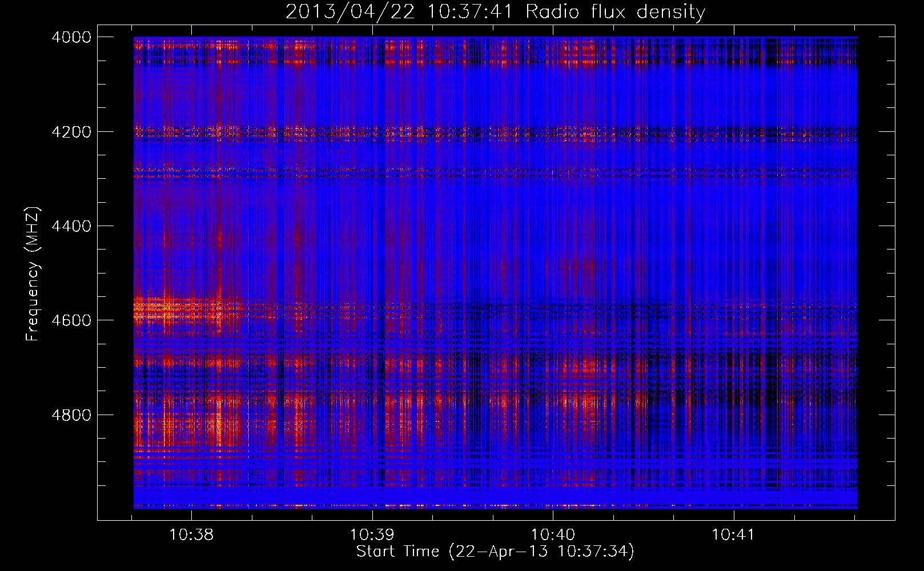Click the 4400 frequency axis label
Viewport: 924px width, 571px height.
[x=71, y=226]
